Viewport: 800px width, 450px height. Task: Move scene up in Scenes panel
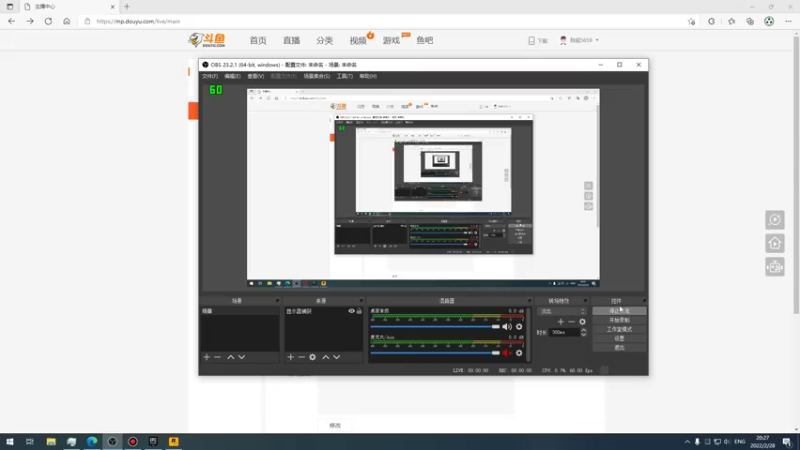pos(231,357)
